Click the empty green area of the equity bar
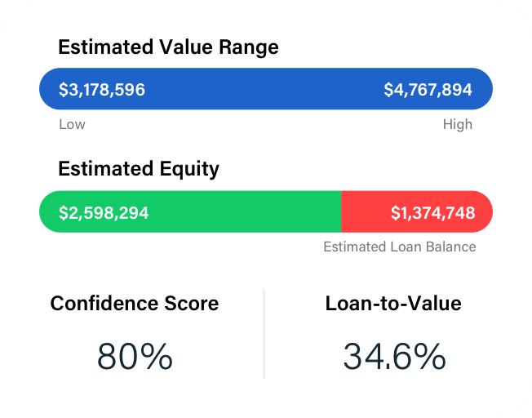This screenshot has width=532, height=418. tap(245, 212)
